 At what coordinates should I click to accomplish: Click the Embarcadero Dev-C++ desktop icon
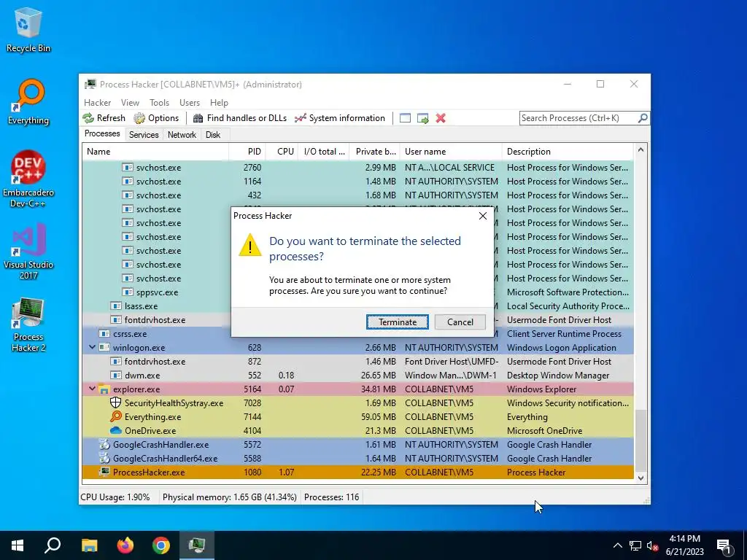28,179
